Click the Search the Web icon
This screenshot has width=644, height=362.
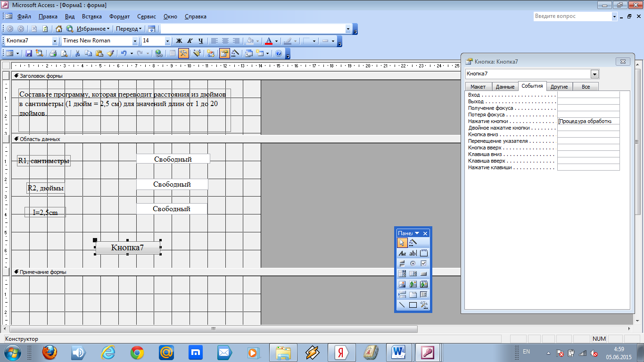tap(69, 29)
